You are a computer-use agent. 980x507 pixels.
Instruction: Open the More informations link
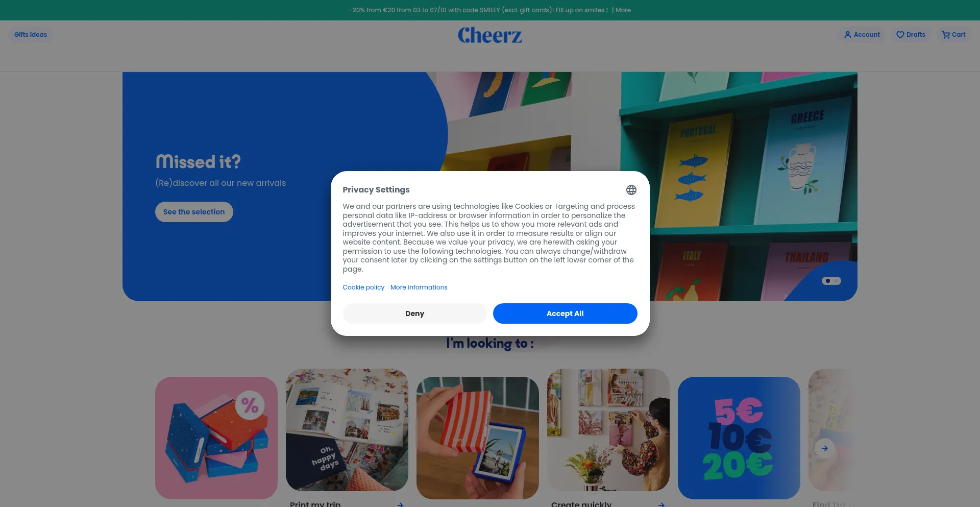(x=419, y=287)
